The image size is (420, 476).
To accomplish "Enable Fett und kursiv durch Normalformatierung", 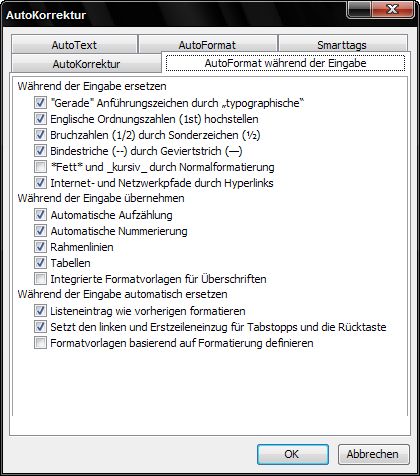I will tap(40, 167).
